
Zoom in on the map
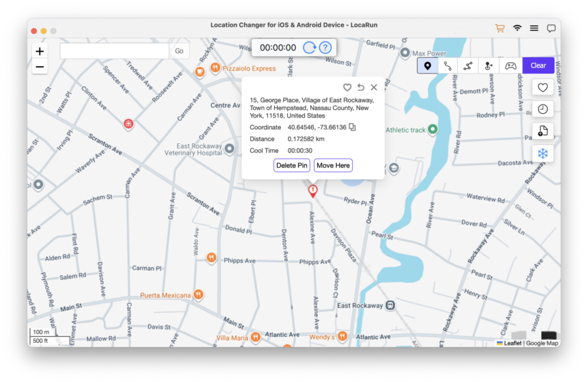click(40, 51)
